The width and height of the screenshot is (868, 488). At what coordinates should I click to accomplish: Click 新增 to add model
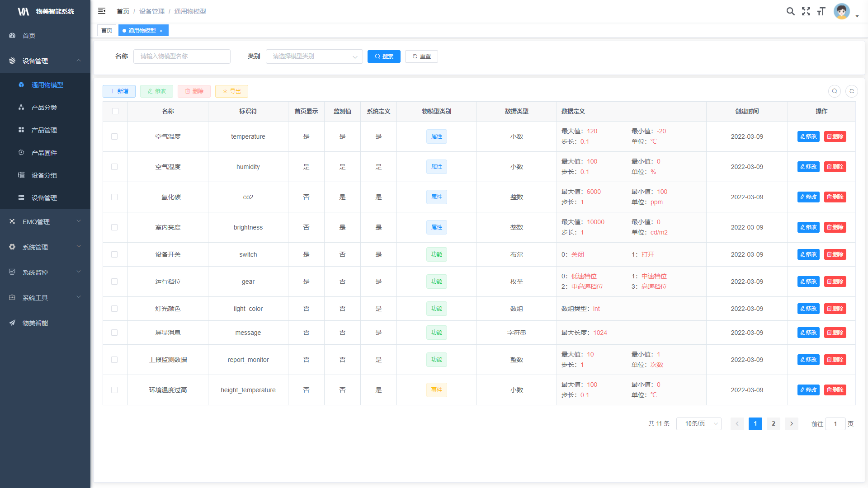click(119, 91)
